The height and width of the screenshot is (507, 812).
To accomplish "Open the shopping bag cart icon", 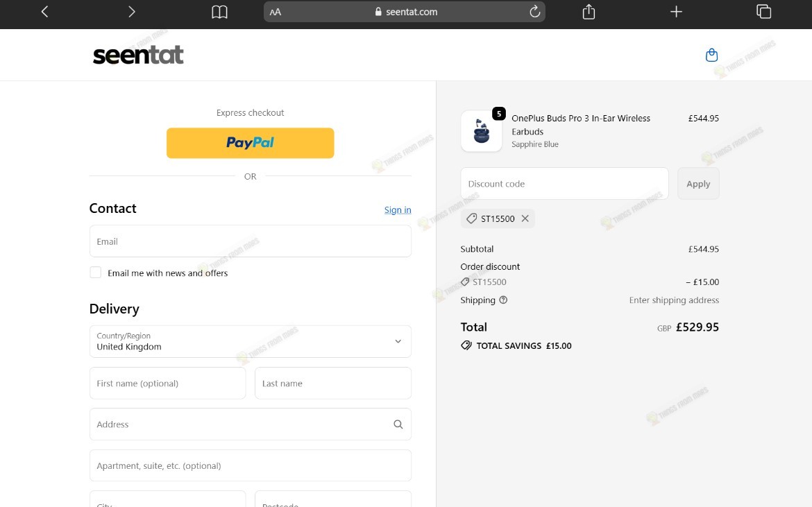I will pyautogui.click(x=711, y=55).
